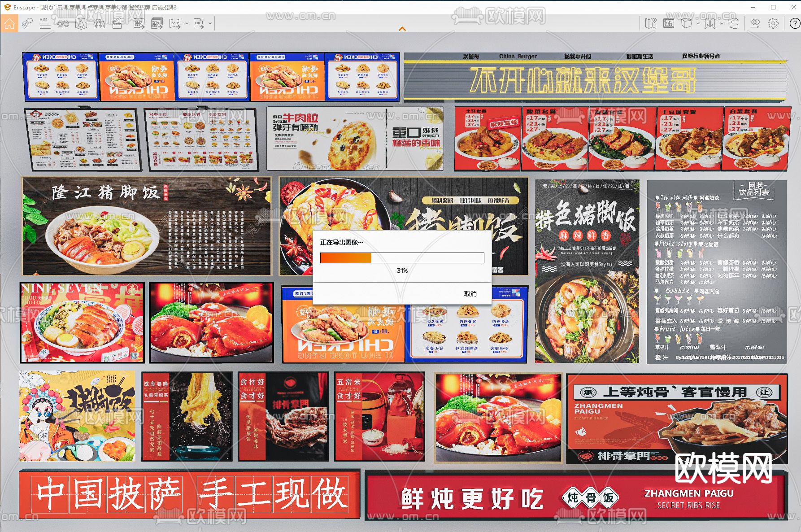Toggle the mini map icon
801x532 pixels.
click(x=651, y=23)
